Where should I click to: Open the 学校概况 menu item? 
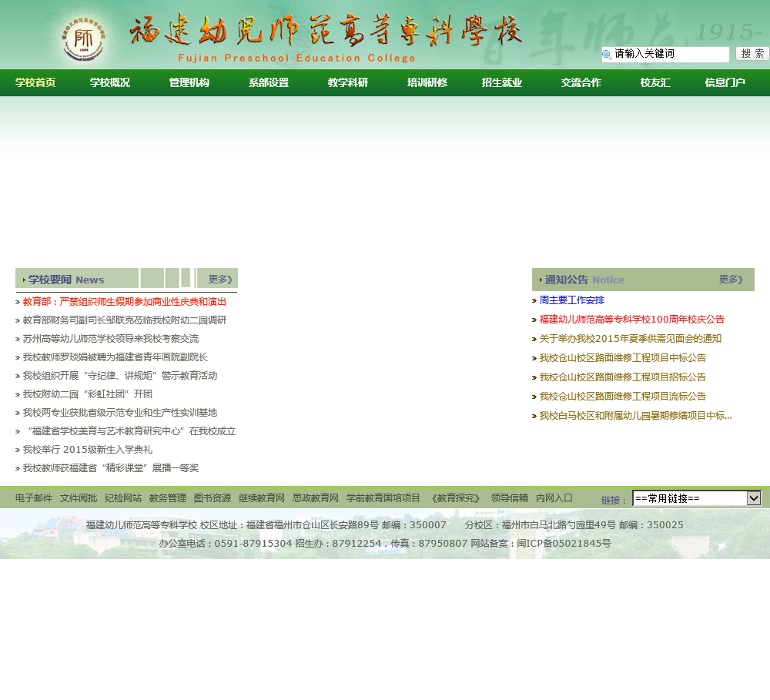110,82
